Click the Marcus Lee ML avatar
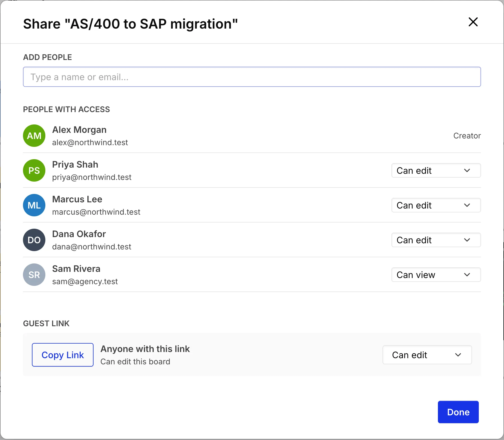Viewport: 504px width, 440px height. click(x=34, y=205)
